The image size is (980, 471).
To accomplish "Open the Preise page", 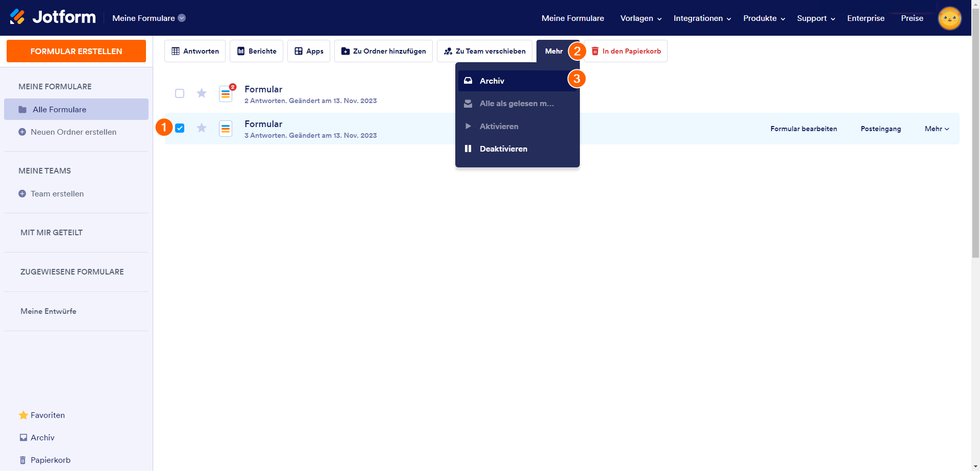I will (912, 18).
